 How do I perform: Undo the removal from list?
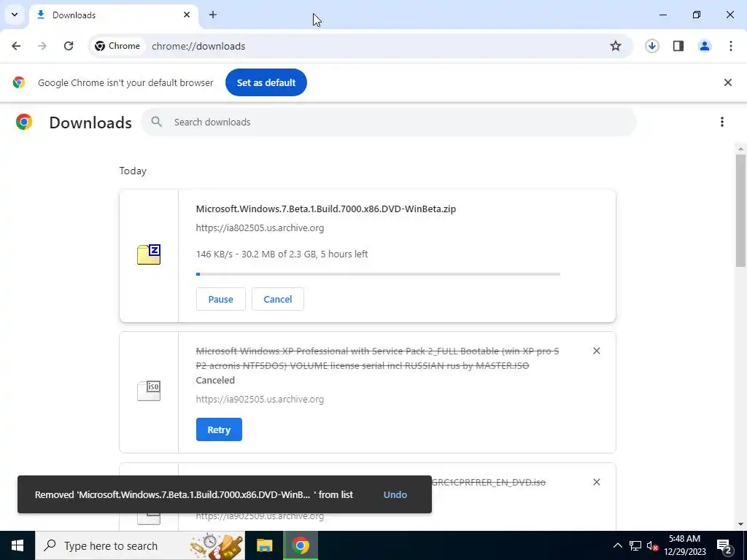click(x=395, y=494)
